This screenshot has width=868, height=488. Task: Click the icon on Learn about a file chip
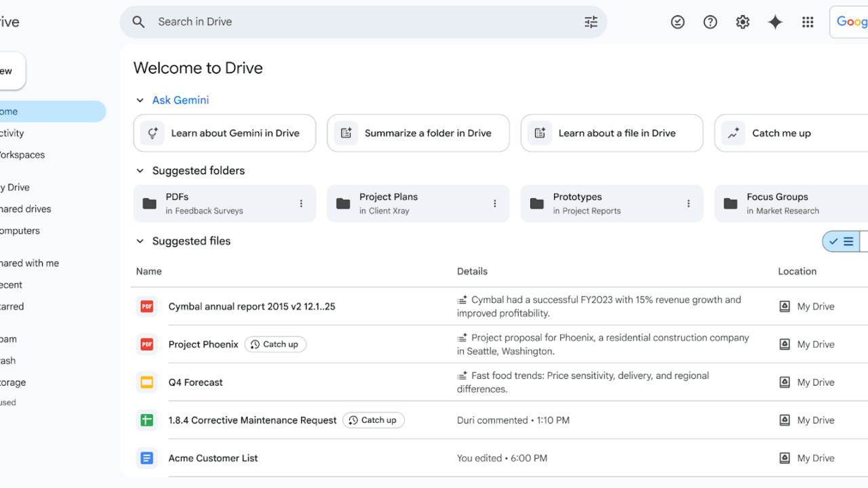click(540, 133)
